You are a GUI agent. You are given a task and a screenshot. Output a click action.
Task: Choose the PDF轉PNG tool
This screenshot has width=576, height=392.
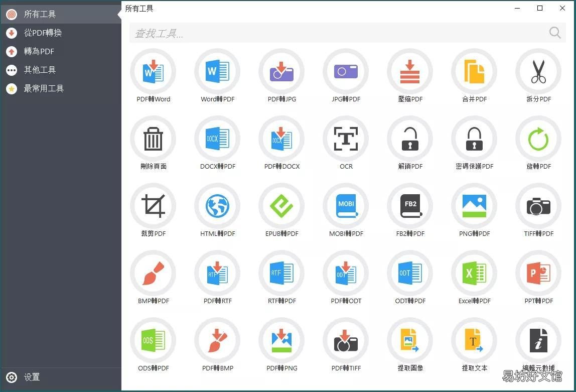(282, 341)
